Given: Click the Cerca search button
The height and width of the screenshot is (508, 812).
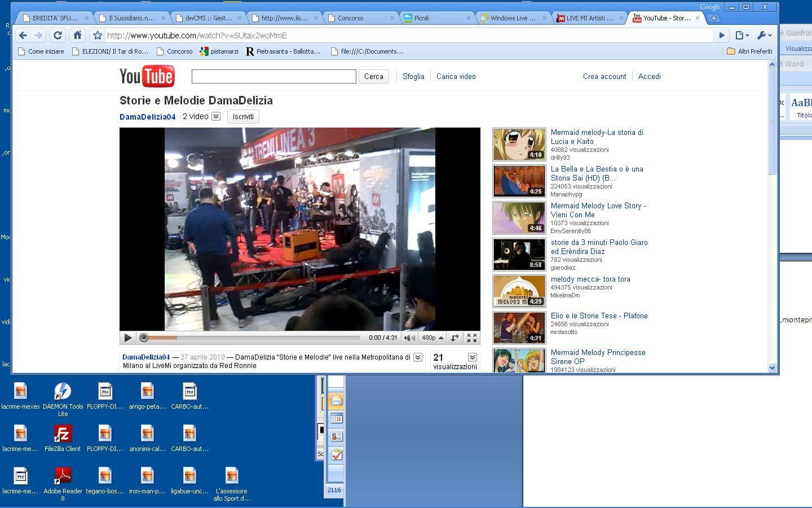Looking at the screenshot, I should click(x=373, y=76).
